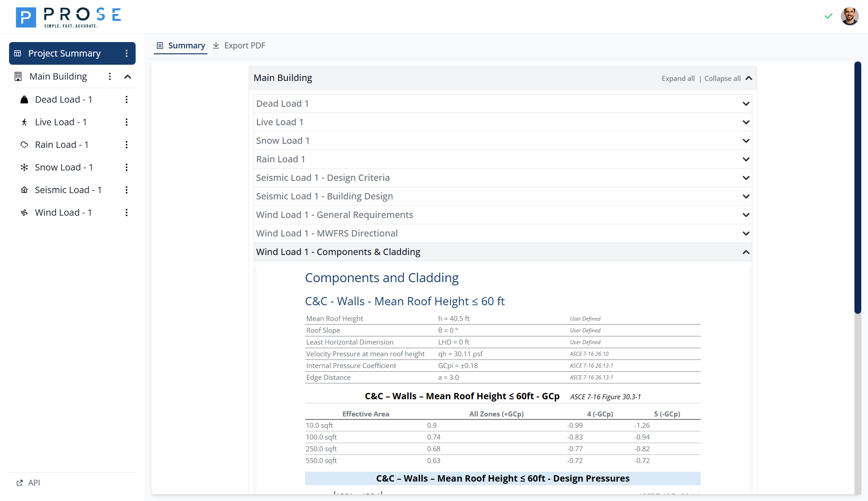
Task: Collapse the Main Building tree section
Action: pyautogui.click(x=127, y=76)
